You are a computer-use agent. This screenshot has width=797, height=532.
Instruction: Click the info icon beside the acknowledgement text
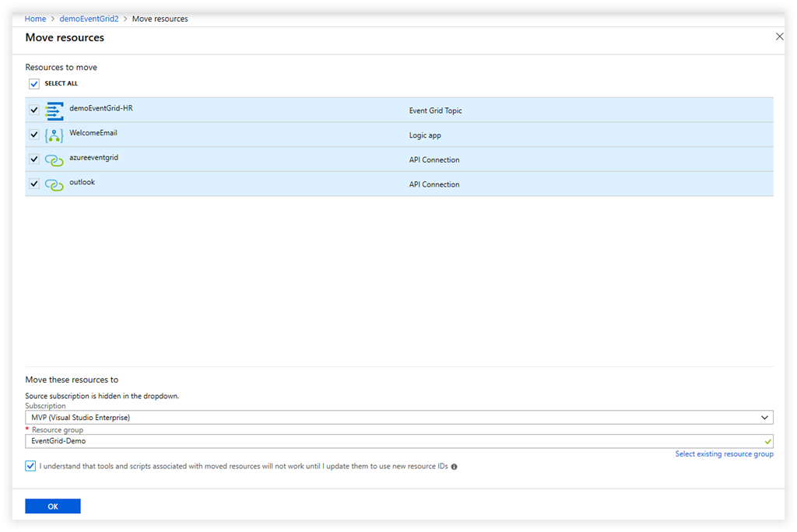(x=454, y=467)
